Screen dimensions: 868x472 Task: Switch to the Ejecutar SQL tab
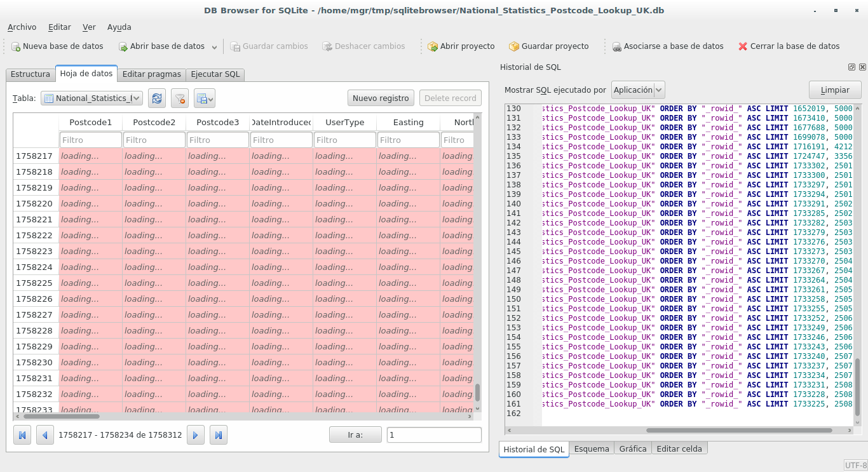click(215, 74)
